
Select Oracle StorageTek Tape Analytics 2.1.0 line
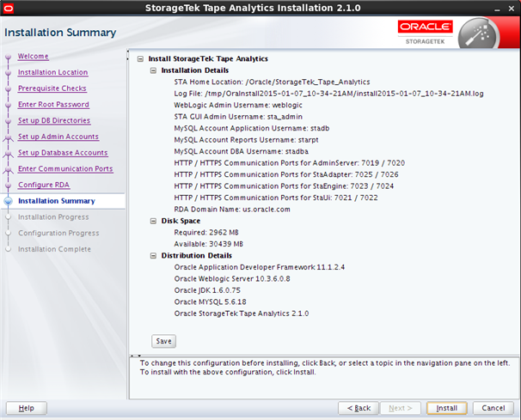(242, 313)
